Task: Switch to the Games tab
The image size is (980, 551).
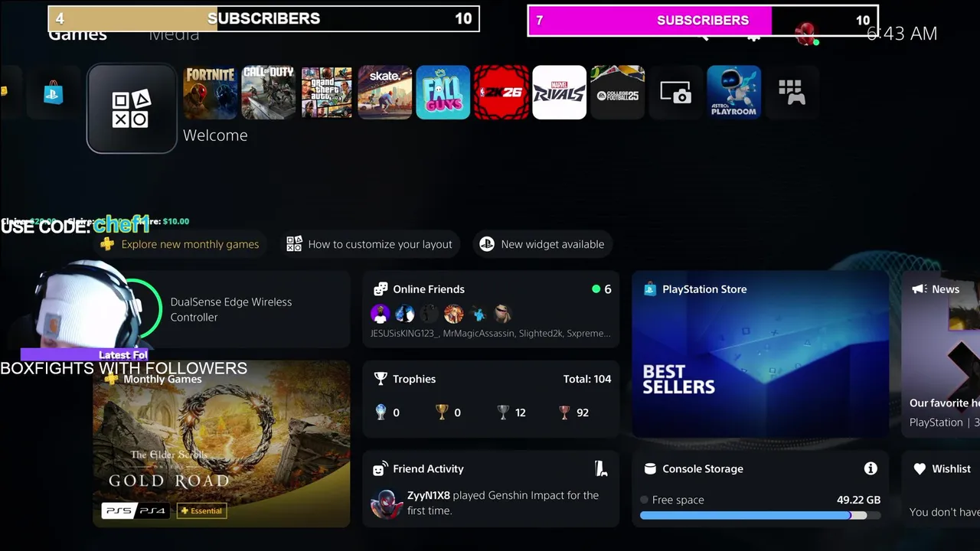Action: coord(77,34)
